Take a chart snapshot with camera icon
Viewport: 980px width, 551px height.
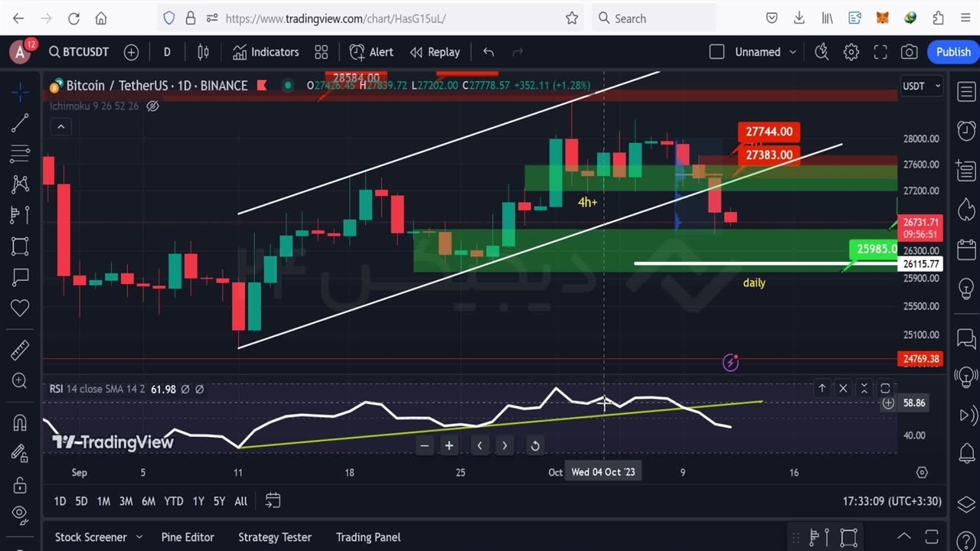(x=909, y=52)
